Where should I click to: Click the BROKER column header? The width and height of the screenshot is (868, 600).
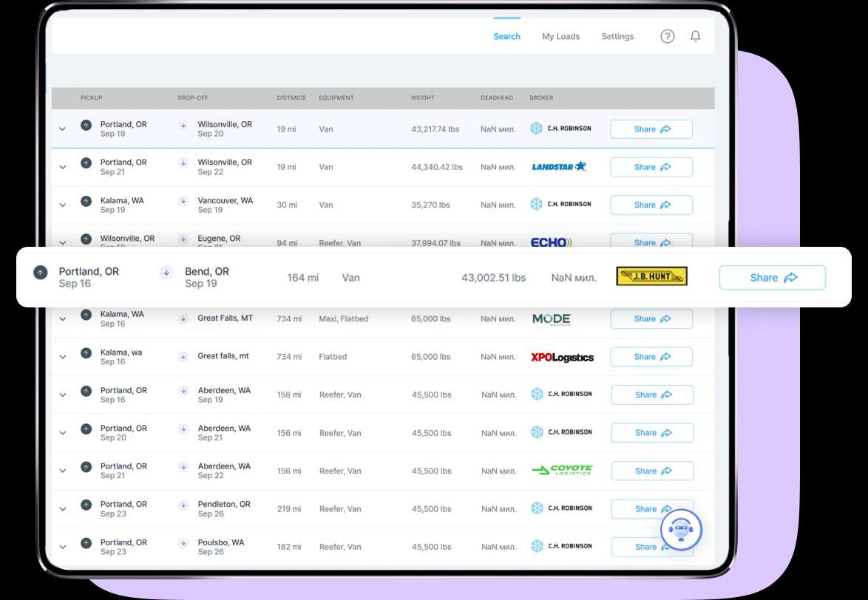click(x=541, y=98)
